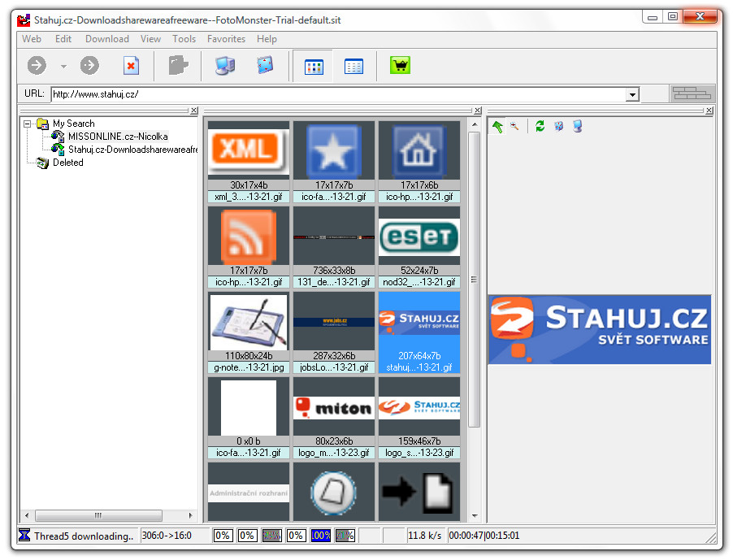This screenshot has height=560, width=733.
Task: Click the tree panel scroll right arrow
Action: [x=191, y=515]
